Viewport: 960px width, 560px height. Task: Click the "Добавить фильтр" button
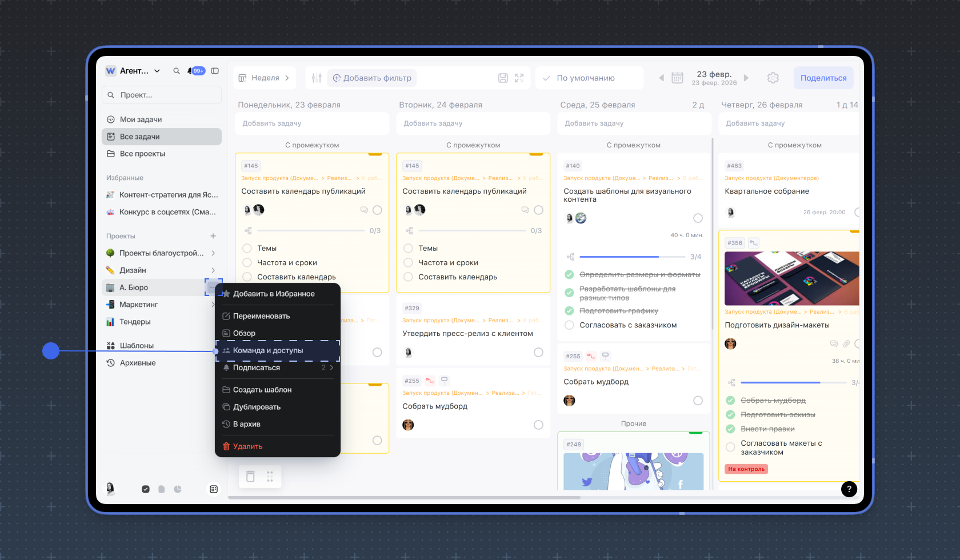coord(372,78)
